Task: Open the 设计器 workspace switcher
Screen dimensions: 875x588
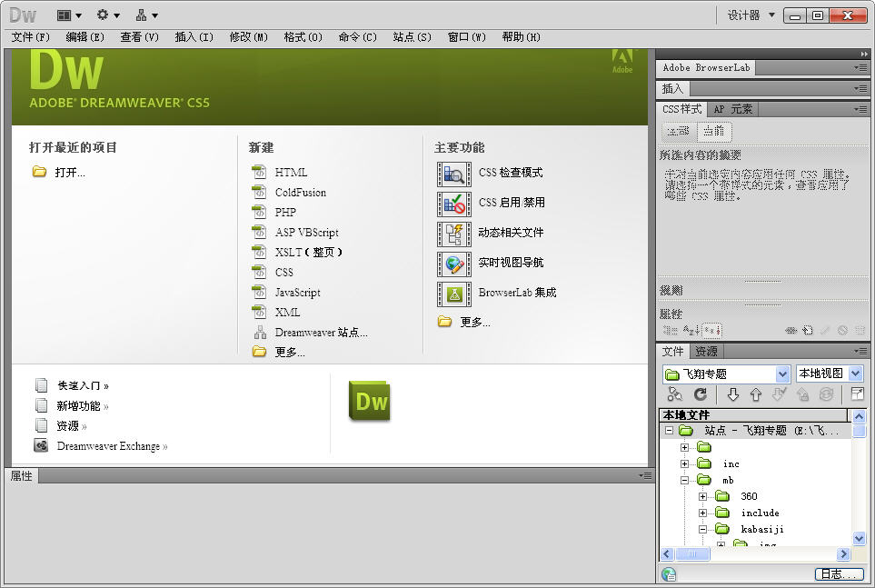Action: click(x=751, y=15)
